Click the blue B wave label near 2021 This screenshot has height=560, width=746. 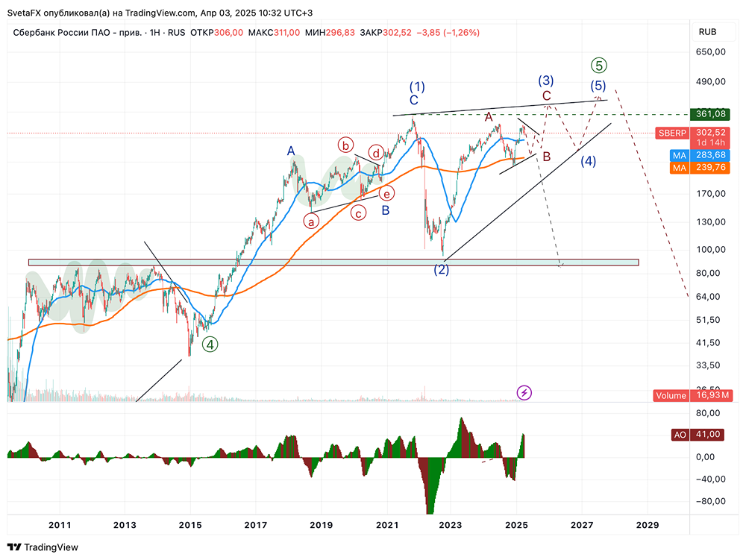tap(386, 210)
